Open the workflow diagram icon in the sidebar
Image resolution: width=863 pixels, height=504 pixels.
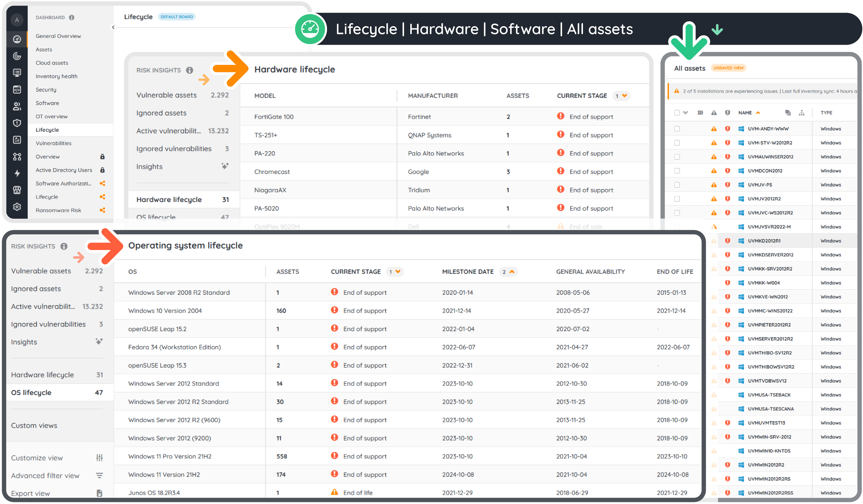click(x=17, y=157)
